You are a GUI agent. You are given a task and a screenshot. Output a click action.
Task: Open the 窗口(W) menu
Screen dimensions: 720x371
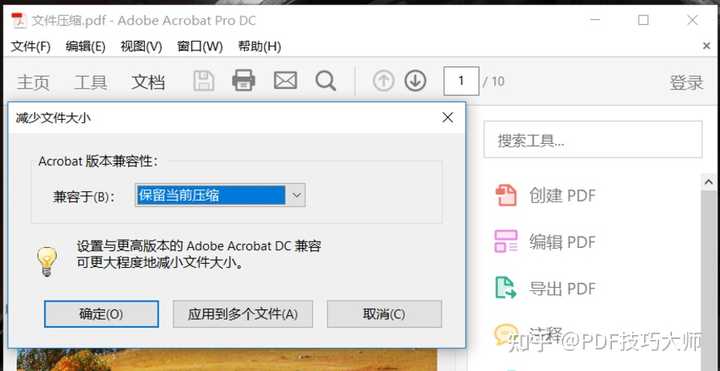[200, 46]
